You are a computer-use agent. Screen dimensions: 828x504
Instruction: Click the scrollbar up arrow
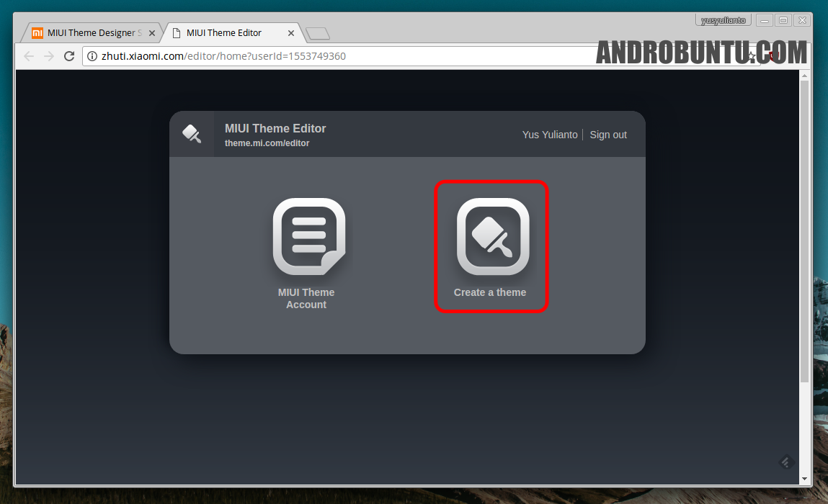pyautogui.click(x=804, y=76)
